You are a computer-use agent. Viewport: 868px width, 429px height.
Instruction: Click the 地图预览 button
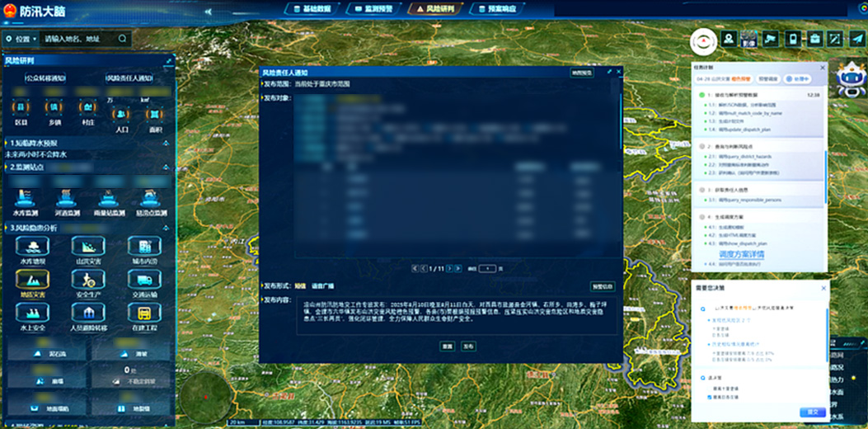582,73
